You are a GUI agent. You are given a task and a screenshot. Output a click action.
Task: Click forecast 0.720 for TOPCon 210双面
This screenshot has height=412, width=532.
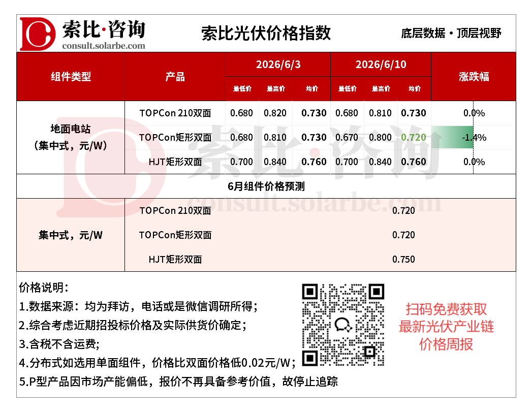point(403,211)
